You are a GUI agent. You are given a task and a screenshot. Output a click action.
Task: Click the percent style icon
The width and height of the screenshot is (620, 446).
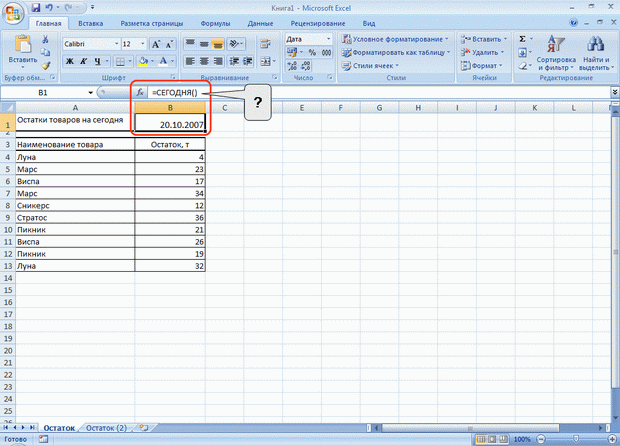(x=312, y=52)
